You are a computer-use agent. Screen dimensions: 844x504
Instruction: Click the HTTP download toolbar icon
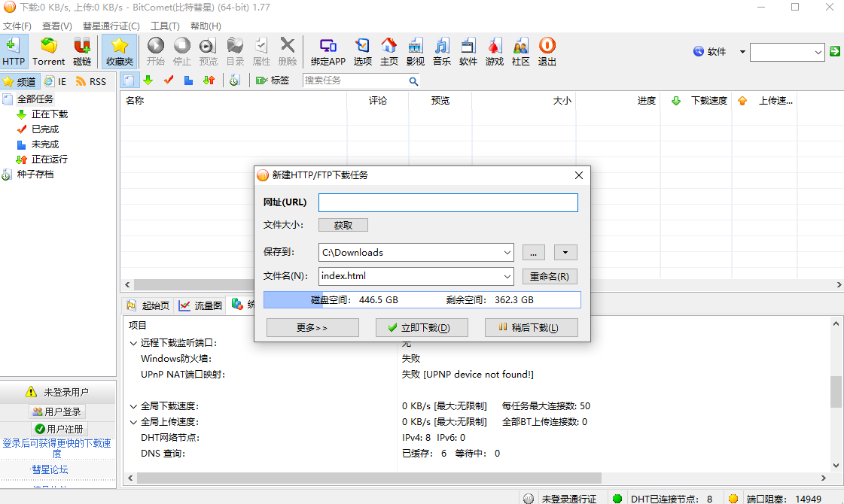pyautogui.click(x=14, y=51)
